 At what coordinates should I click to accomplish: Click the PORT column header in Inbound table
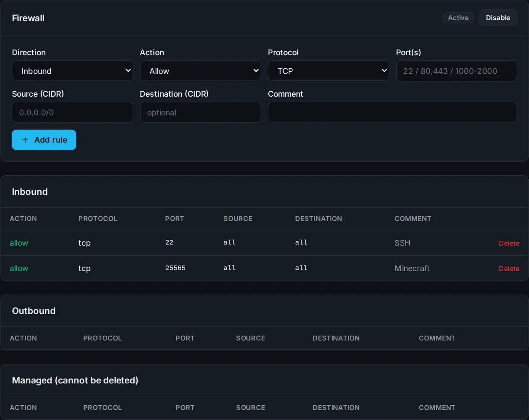[175, 219]
